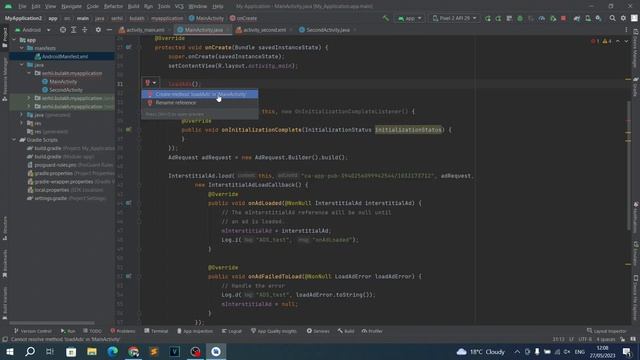Click the Select Opened File target icon
Viewport: 640px width, 360px height.
coord(62,30)
